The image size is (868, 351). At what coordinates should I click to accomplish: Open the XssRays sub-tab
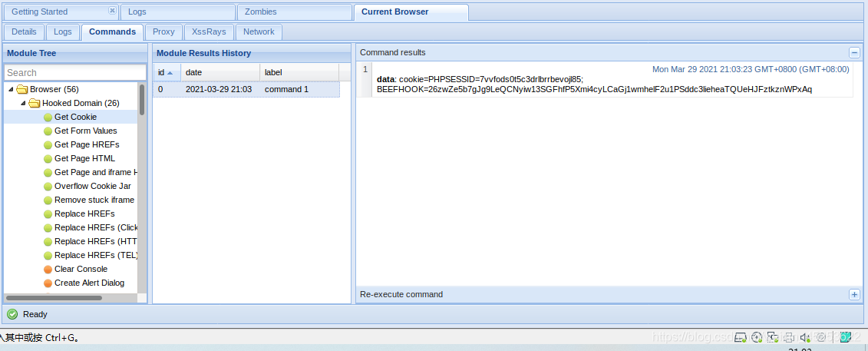click(x=209, y=31)
